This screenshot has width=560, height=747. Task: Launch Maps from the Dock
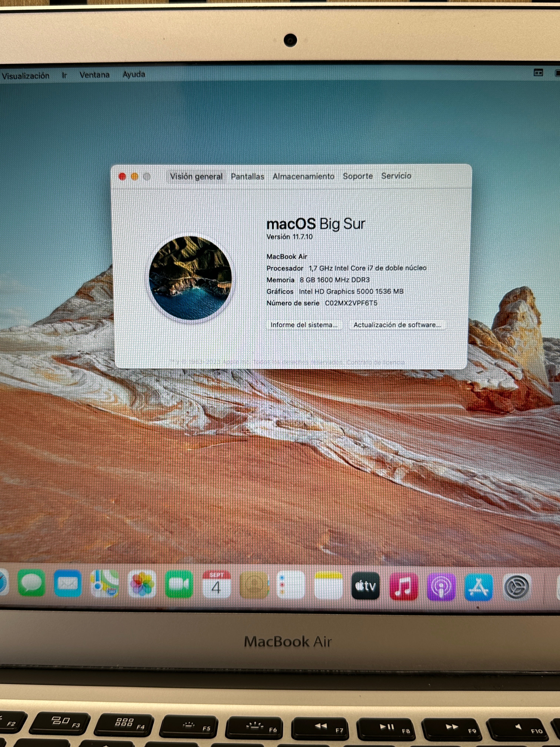105,584
